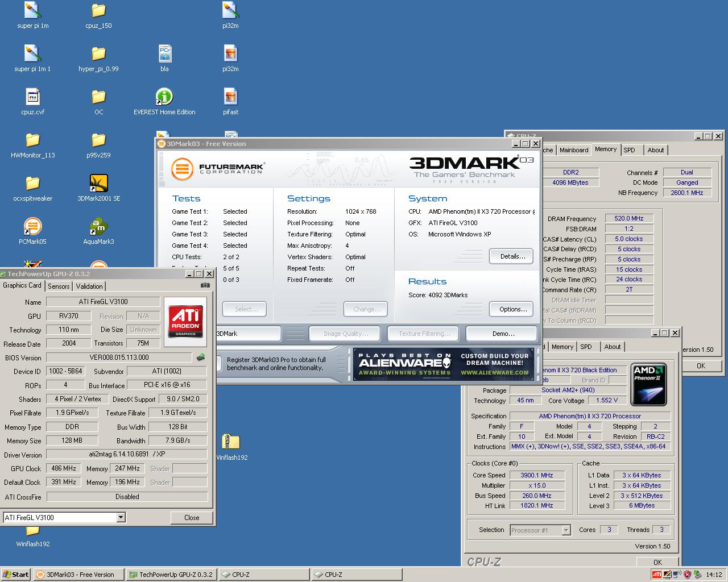Open the Processor #1 selection dropdown
Screen dimensions: 728x582
pyautogui.click(x=566, y=530)
